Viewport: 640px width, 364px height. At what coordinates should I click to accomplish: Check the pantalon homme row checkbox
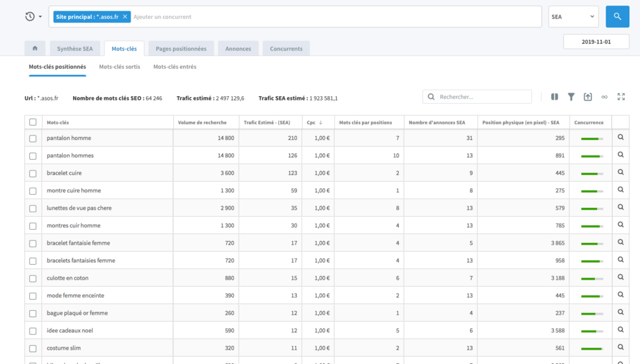[x=33, y=139]
